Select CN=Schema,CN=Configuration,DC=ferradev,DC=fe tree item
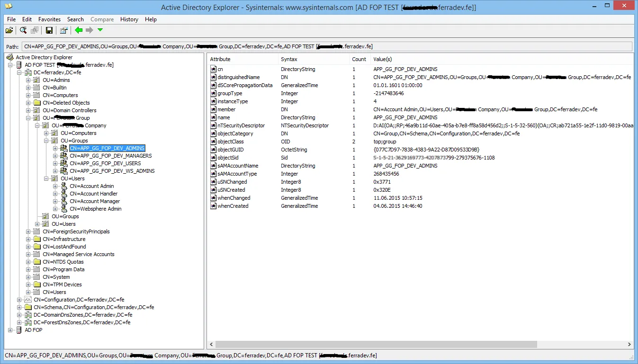 (94, 307)
